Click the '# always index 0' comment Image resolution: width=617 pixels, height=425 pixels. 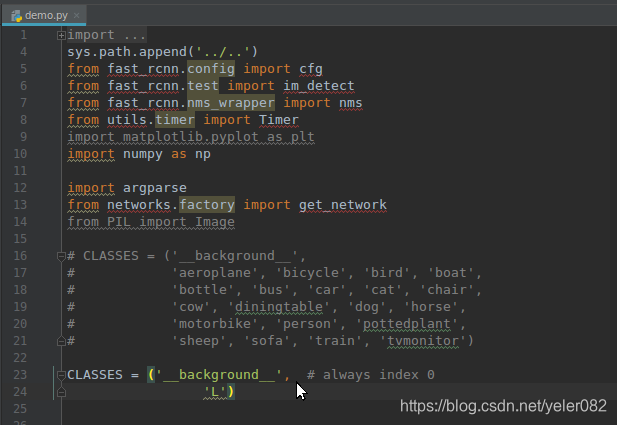point(370,375)
